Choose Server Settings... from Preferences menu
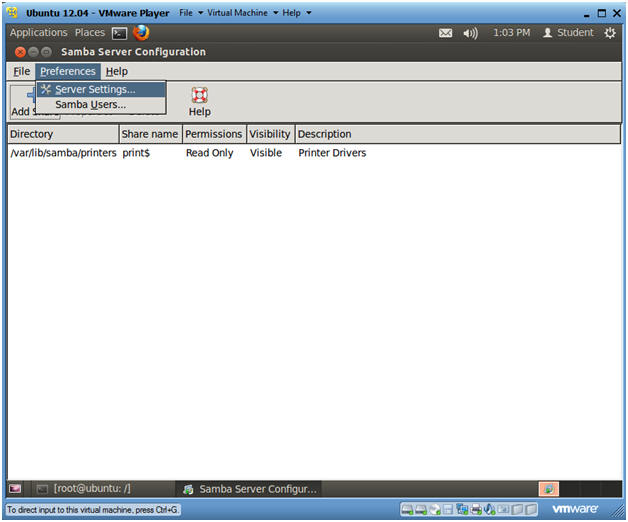 (x=101, y=89)
